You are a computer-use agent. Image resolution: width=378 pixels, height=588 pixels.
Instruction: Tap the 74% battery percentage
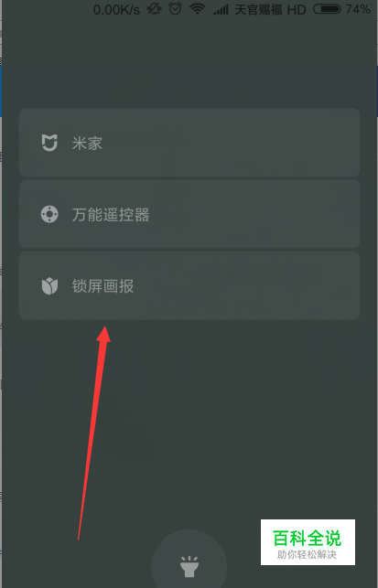click(358, 9)
